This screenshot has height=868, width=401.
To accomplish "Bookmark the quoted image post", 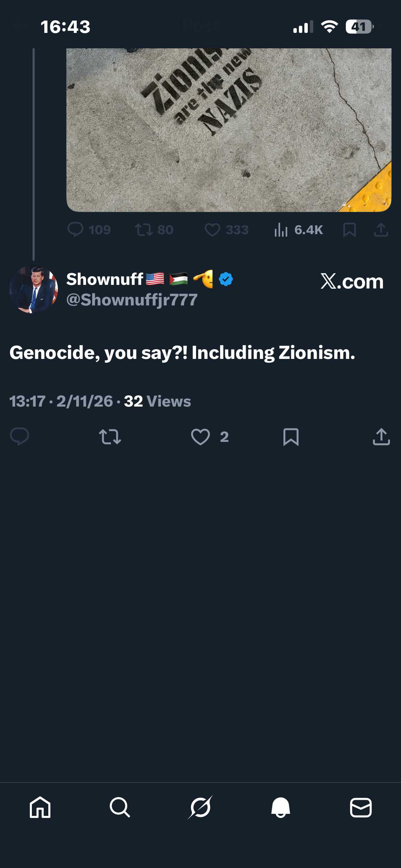I will pyautogui.click(x=349, y=230).
